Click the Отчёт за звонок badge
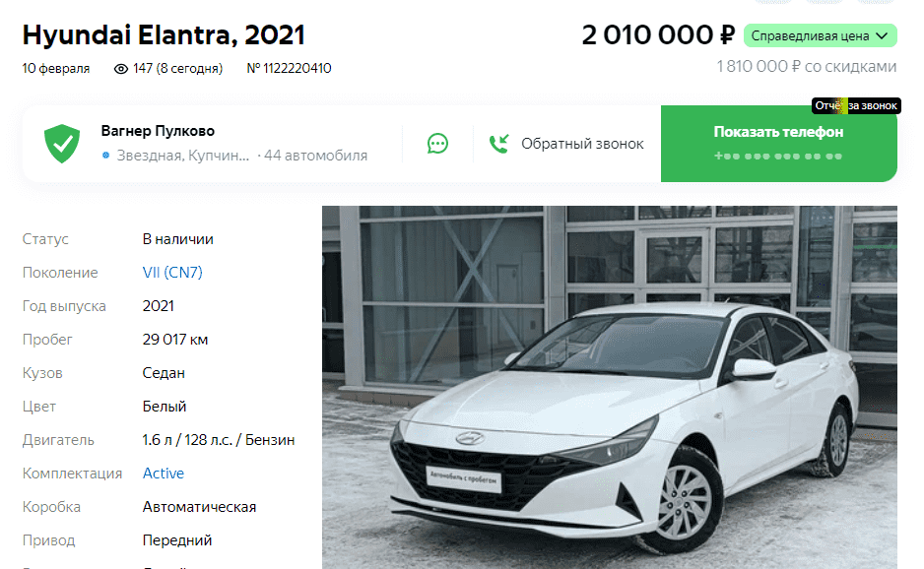This screenshot has height=569, width=924. [x=856, y=105]
